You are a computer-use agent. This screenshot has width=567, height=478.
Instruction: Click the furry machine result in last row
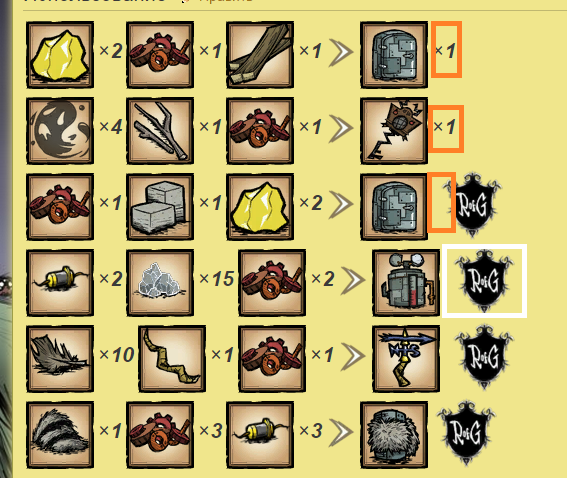(394, 434)
